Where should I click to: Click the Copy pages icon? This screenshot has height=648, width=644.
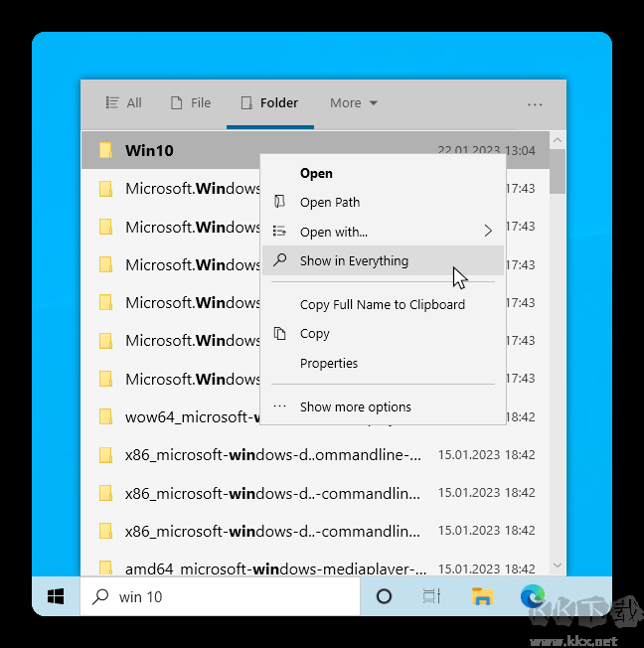coord(280,333)
